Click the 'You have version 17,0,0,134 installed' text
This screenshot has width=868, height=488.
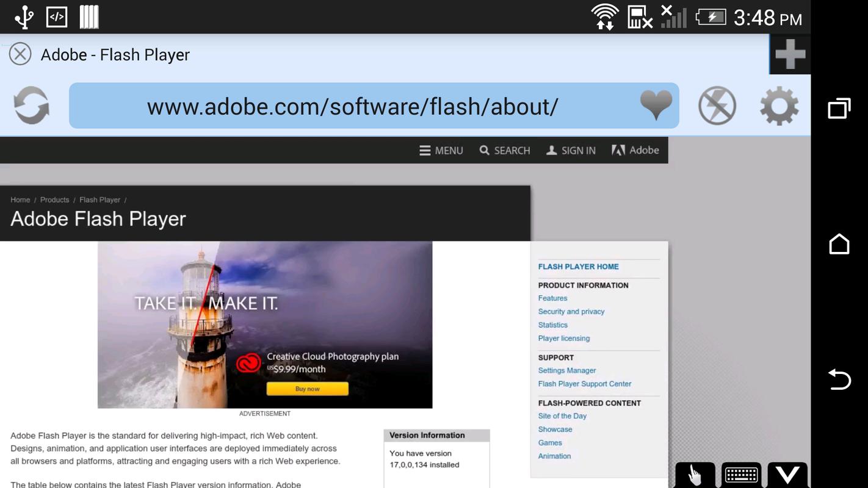coord(424,459)
